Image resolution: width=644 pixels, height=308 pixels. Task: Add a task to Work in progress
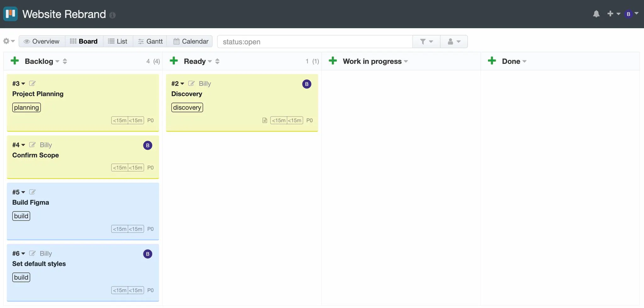[x=333, y=61]
